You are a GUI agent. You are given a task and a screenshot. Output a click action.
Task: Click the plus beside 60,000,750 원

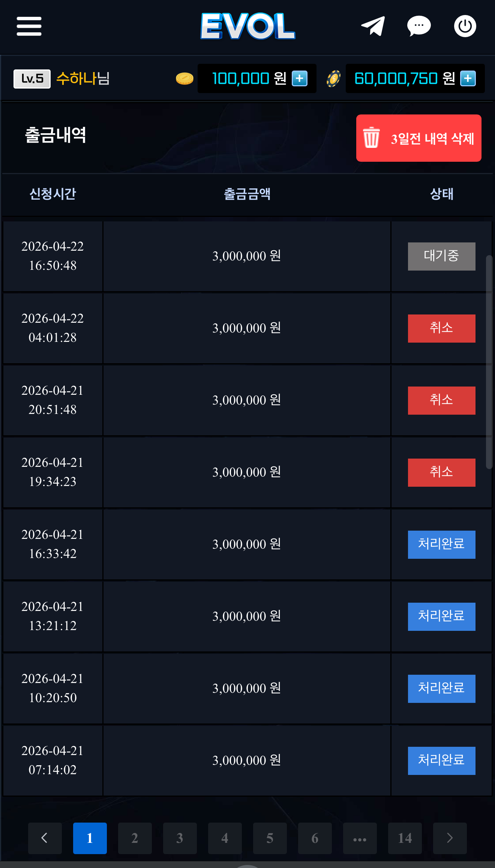point(468,78)
